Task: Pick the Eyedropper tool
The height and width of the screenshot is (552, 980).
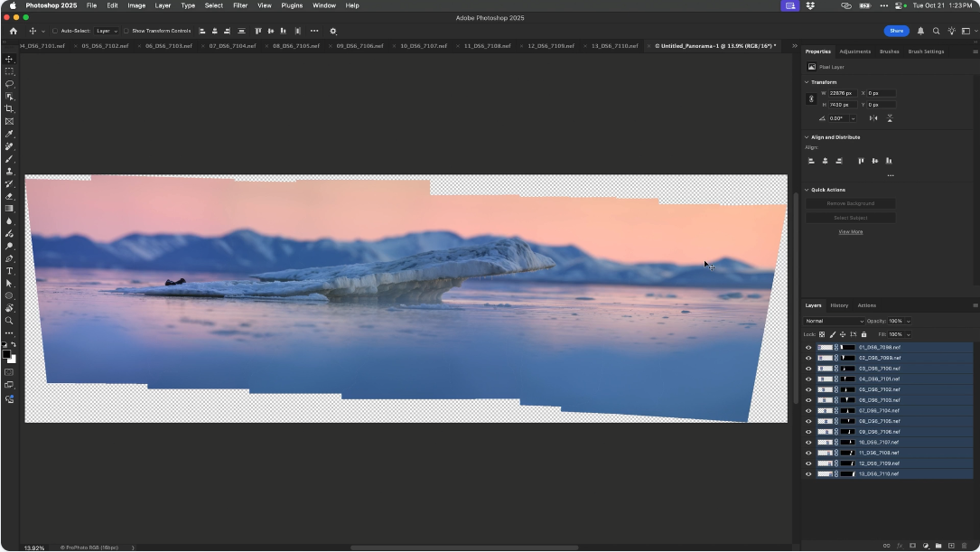Action: point(9,134)
